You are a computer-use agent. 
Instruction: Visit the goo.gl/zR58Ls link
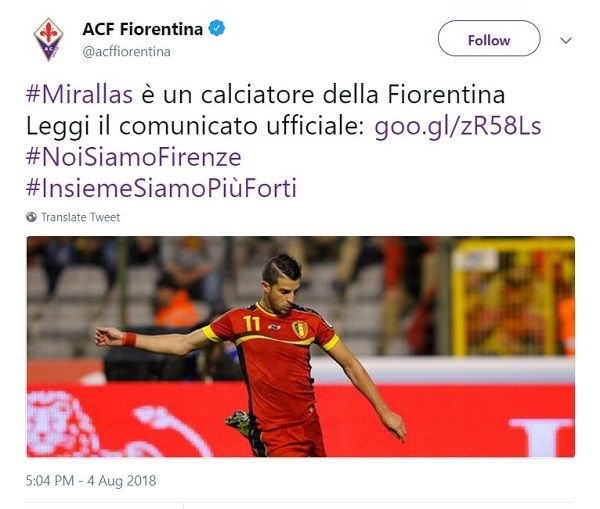pos(458,126)
